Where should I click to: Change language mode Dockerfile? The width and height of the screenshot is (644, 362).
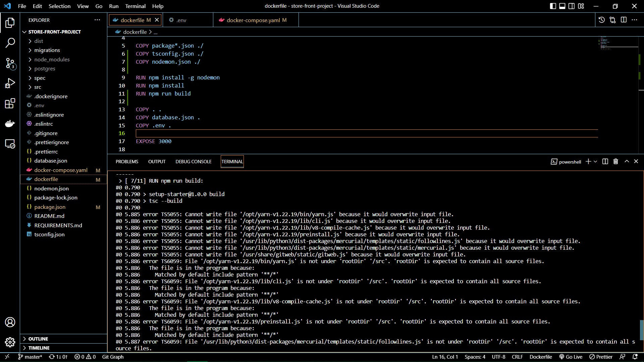(541, 357)
